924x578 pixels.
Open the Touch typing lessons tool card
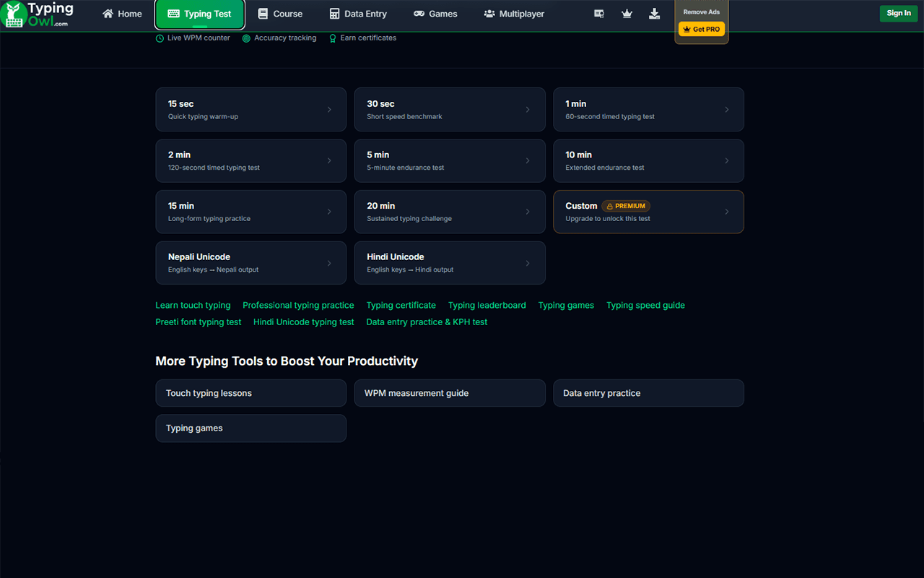click(x=251, y=393)
